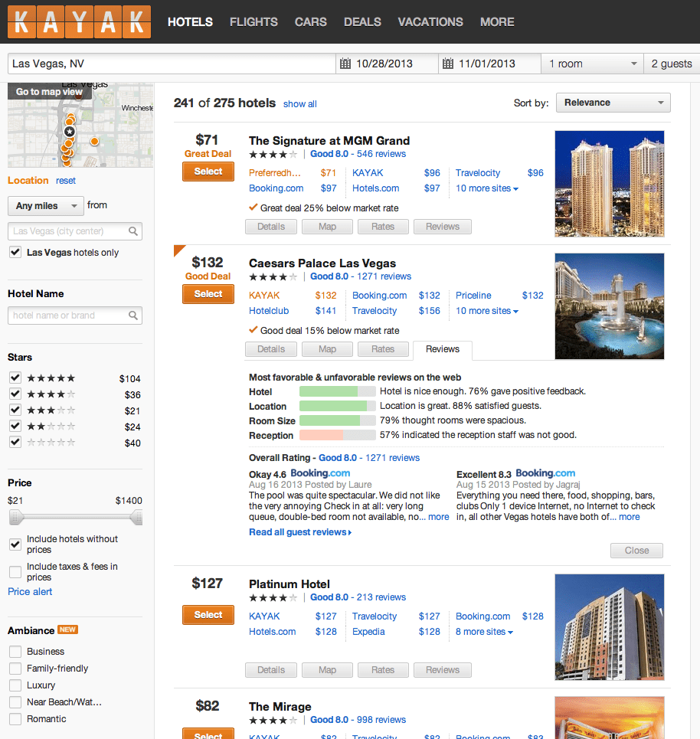Screen dimensions: 700x739
Task: Click the hotel name or brand field
Action: point(75,316)
